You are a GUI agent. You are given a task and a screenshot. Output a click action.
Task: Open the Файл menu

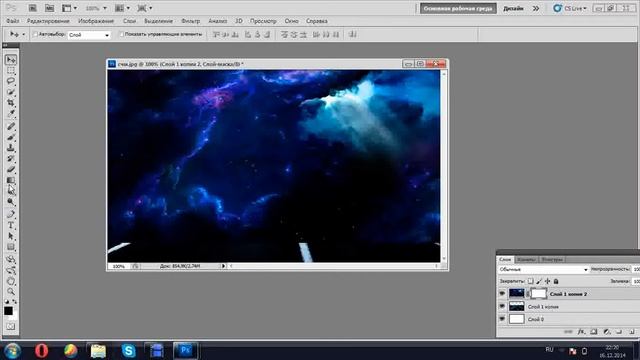tap(13, 21)
